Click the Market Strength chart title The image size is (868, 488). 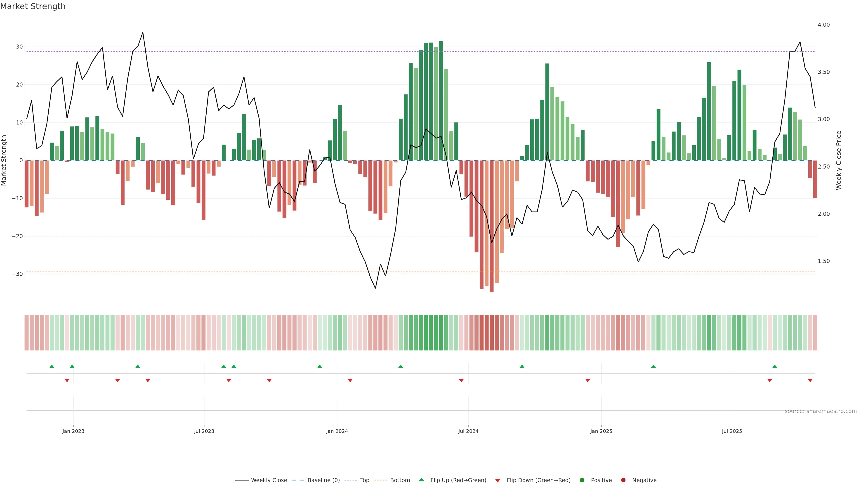point(33,6)
